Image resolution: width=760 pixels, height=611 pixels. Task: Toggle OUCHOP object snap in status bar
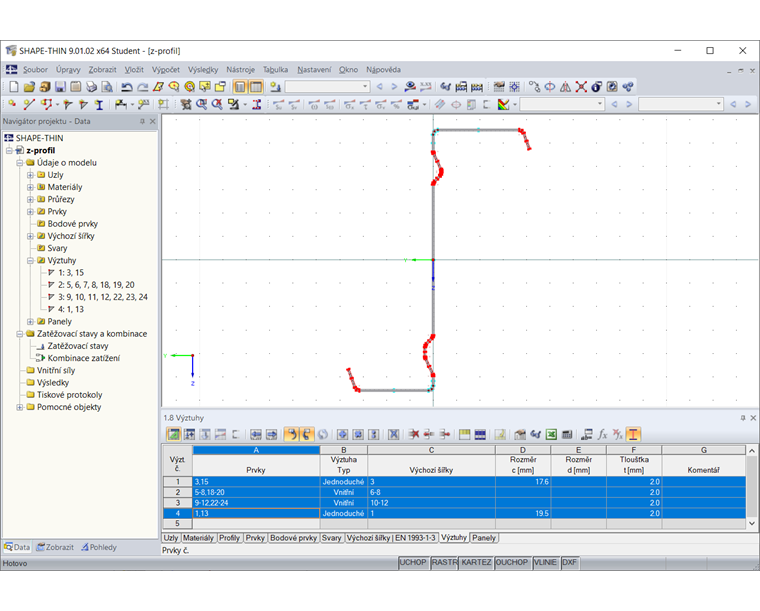click(512, 563)
